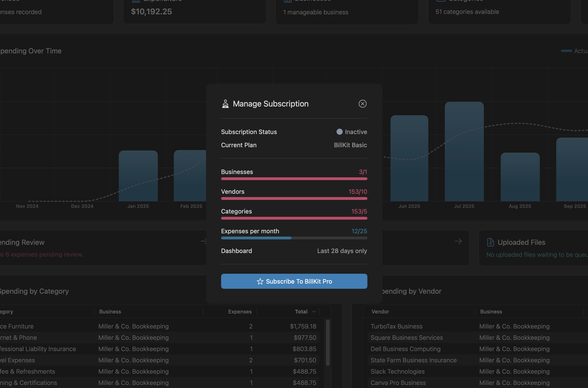Switch to the Spending by Vendor table
Image resolution: width=588 pixels, height=388 pixels.
[411, 291]
